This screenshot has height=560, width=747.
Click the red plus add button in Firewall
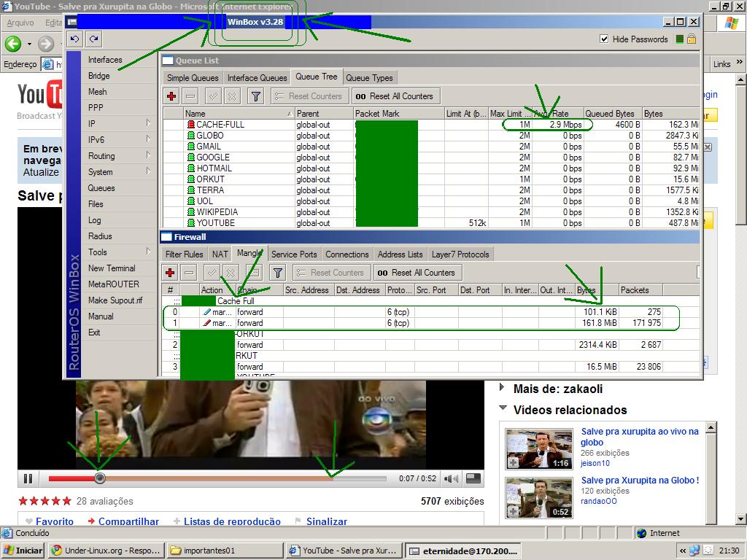coord(169,273)
